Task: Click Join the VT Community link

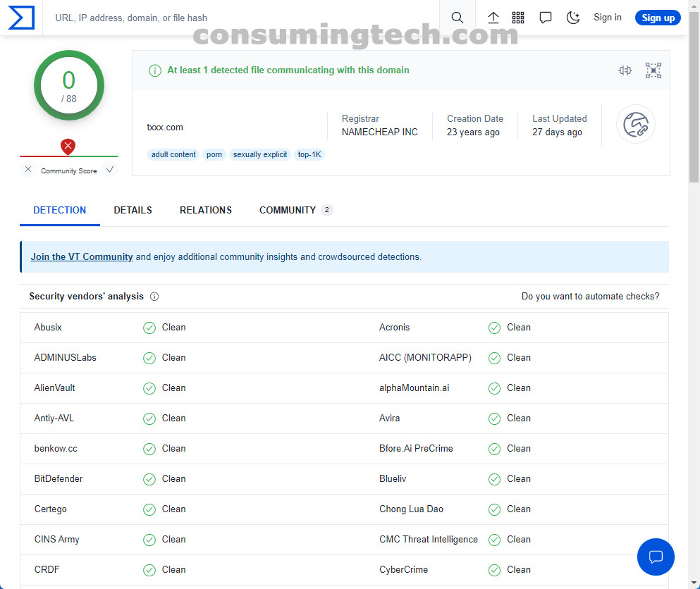Action: tap(82, 257)
